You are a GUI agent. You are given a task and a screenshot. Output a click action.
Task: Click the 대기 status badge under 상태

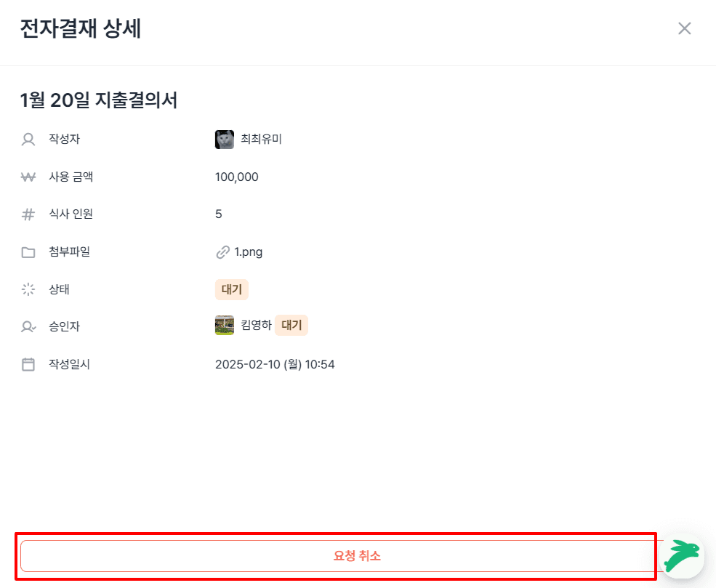pyautogui.click(x=231, y=289)
